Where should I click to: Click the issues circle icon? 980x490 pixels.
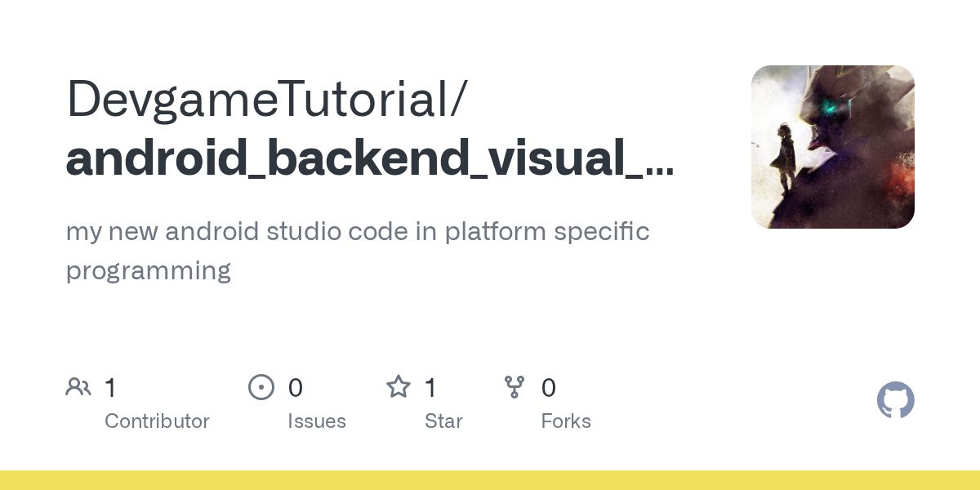point(261,387)
